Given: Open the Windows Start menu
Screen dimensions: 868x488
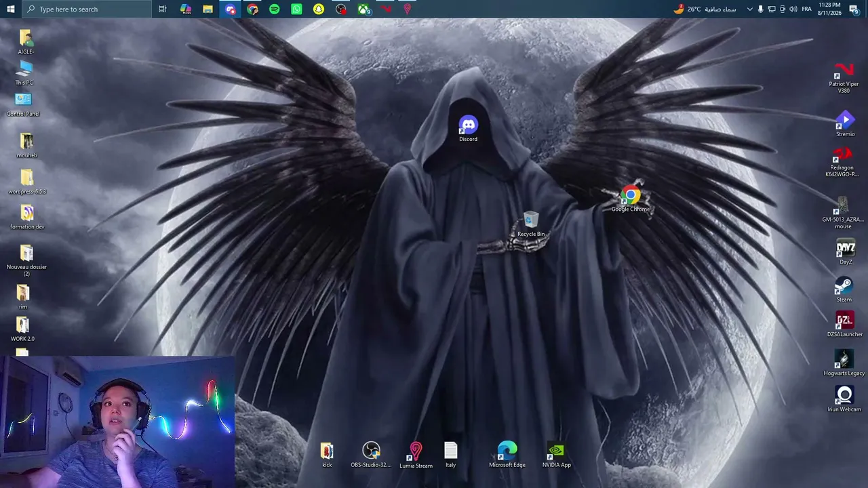Looking at the screenshot, I should (10, 9).
